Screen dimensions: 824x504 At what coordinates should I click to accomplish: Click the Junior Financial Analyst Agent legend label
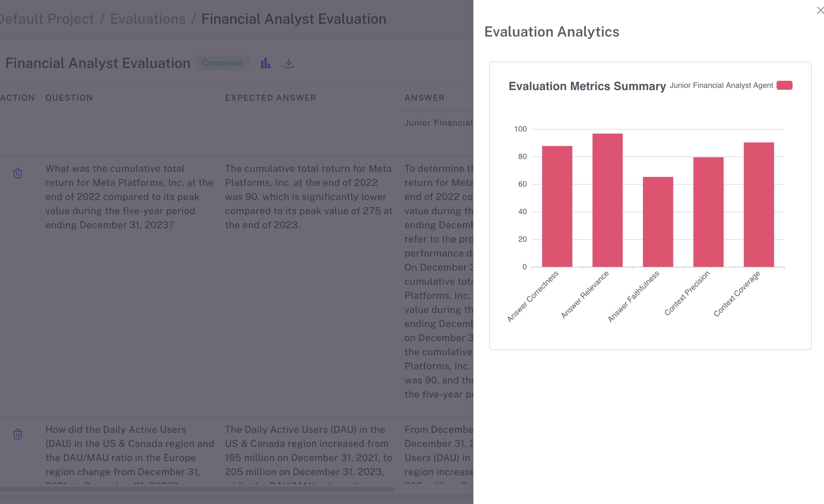click(x=721, y=85)
